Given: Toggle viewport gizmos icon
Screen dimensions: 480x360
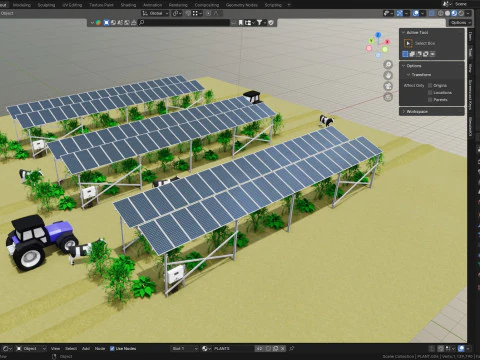Looking at the screenshot, I should tap(399, 13).
